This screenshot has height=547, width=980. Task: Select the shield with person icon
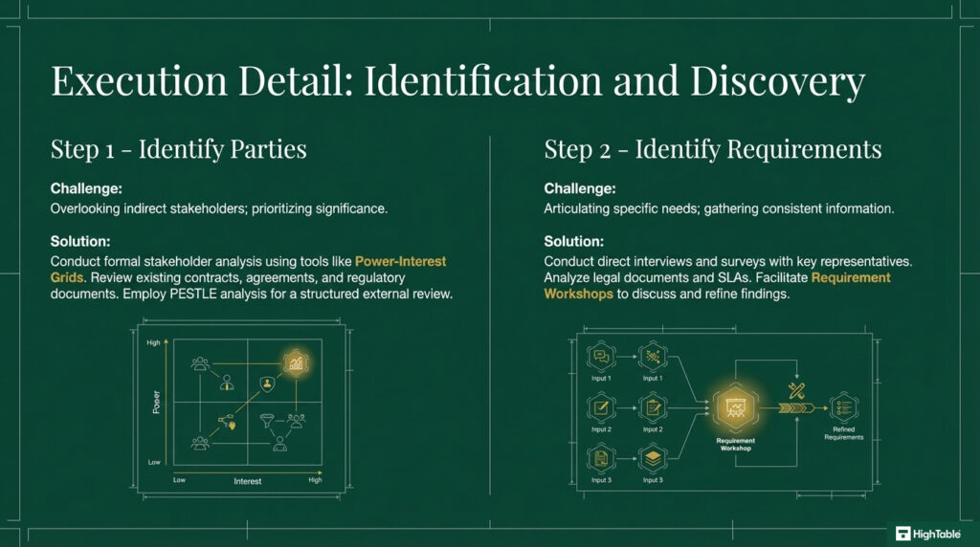click(x=268, y=383)
